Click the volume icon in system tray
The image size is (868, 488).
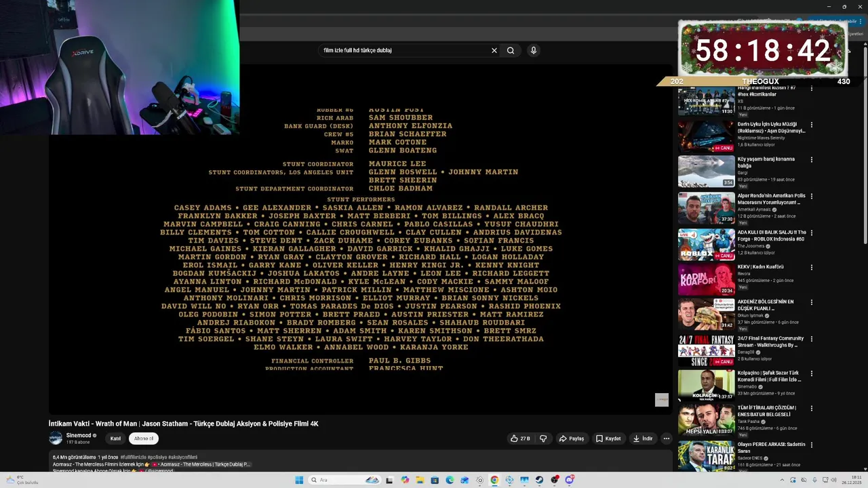click(x=833, y=480)
